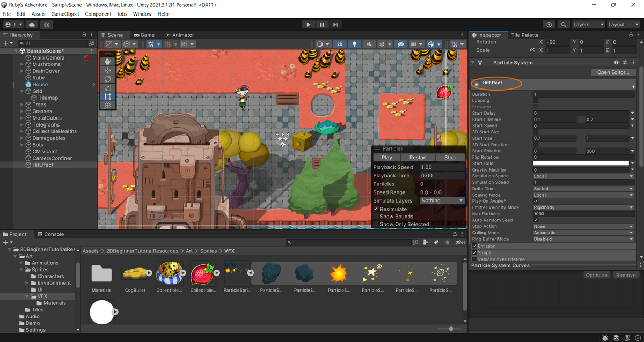Toggle scene lighting bulb icon
644x342 pixels.
(x=354, y=44)
